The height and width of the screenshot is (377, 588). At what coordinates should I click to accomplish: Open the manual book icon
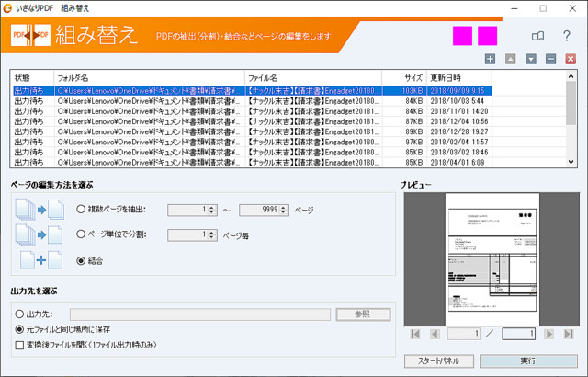click(538, 36)
